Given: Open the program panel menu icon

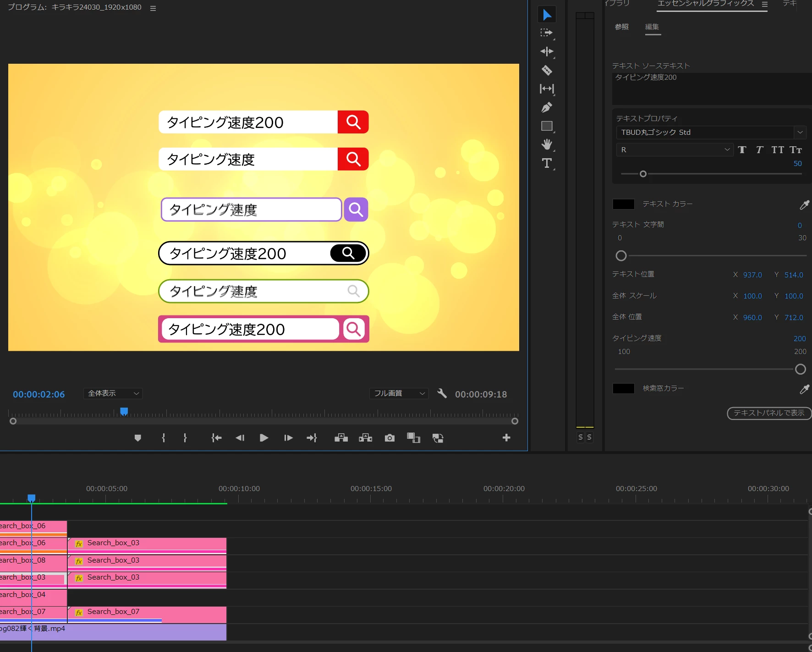Looking at the screenshot, I should (153, 8).
